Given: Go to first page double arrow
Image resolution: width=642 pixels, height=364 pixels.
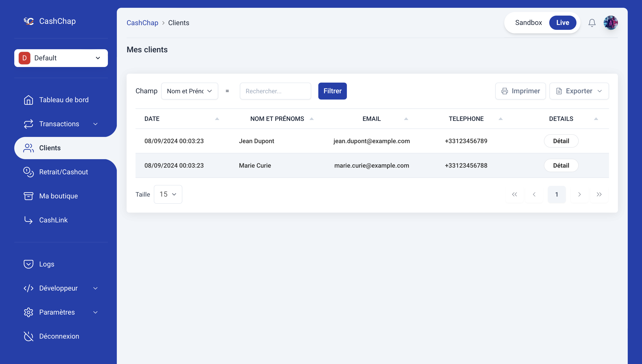Looking at the screenshot, I should point(514,194).
